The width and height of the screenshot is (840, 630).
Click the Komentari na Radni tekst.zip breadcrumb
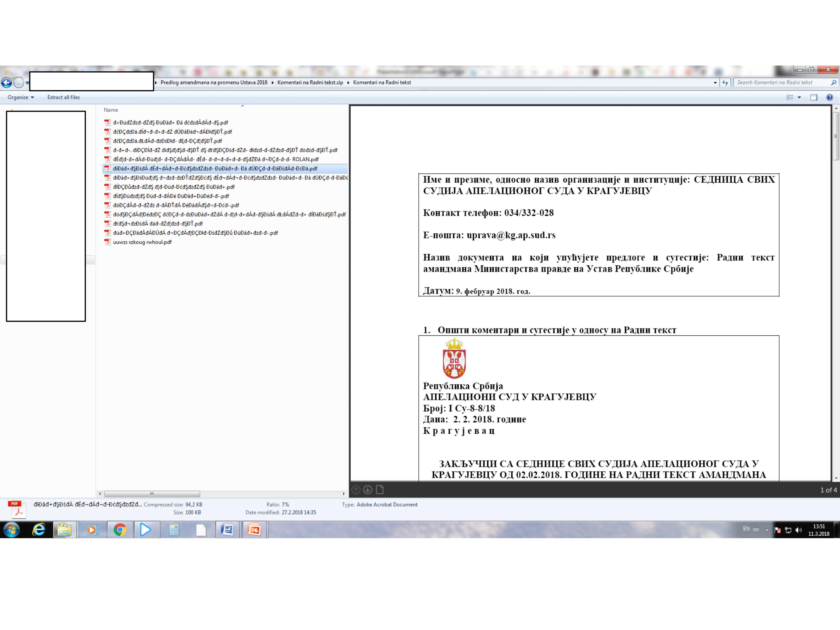(x=310, y=82)
